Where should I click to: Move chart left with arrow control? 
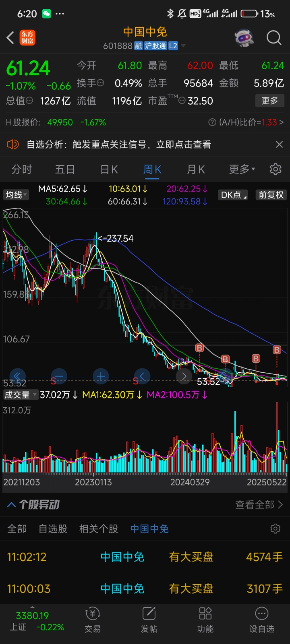pos(142,377)
